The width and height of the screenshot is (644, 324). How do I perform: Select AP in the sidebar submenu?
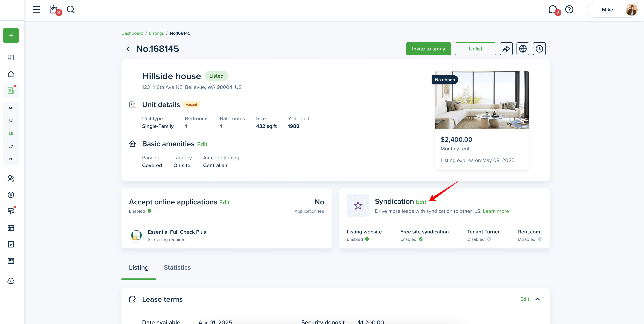pyautogui.click(x=11, y=108)
